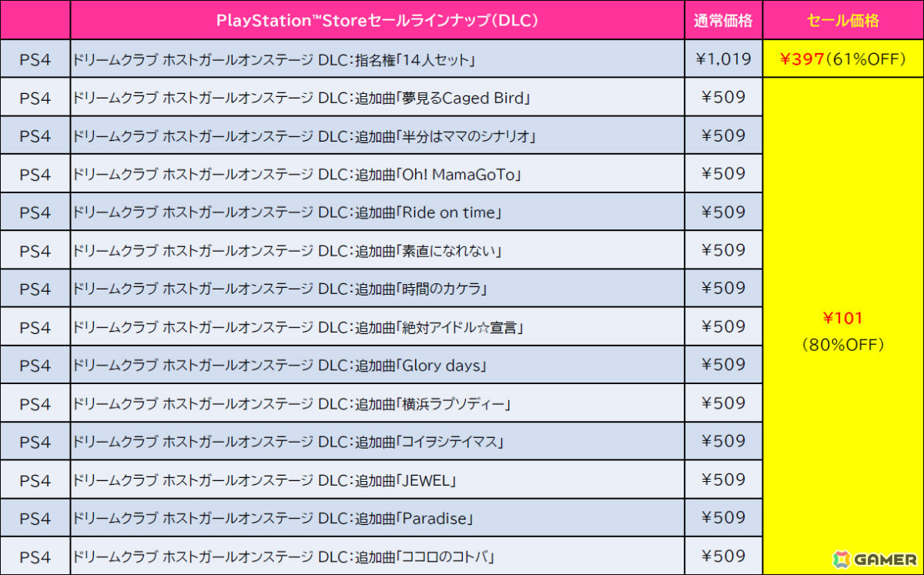
Task: Select the 素直になれない song row
Action: pyautogui.click(x=377, y=250)
